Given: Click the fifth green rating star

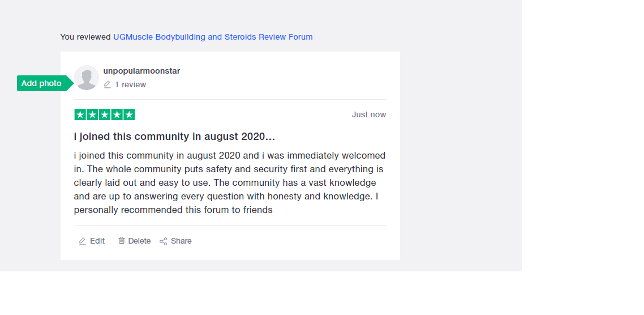Looking at the screenshot, I should click(x=129, y=114).
